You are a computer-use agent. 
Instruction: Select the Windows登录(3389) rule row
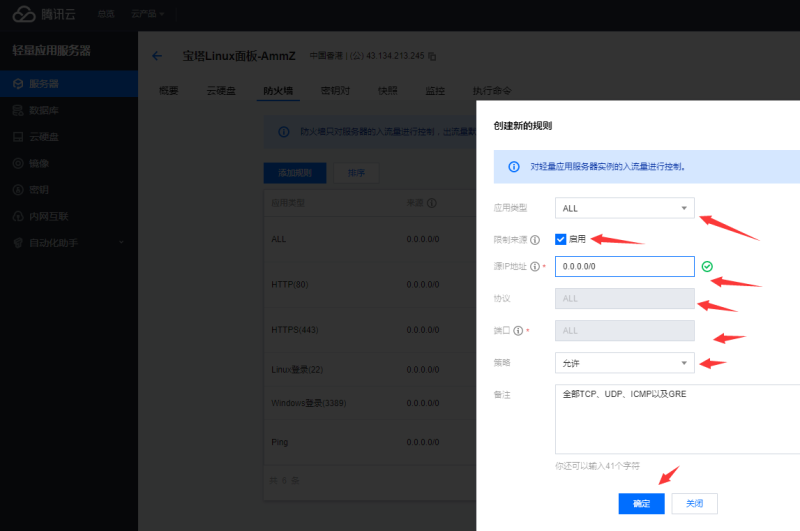[x=370, y=403]
